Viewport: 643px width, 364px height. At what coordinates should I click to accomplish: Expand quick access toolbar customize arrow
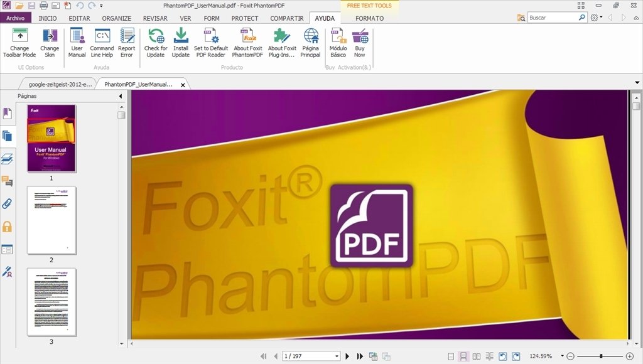click(101, 6)
